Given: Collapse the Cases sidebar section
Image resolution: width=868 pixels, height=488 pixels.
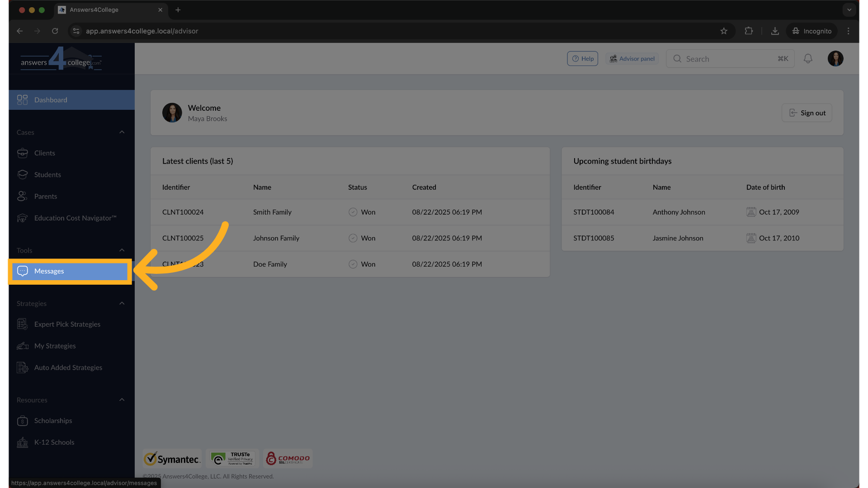Looking at the screenshot, I should click(122, 132).
